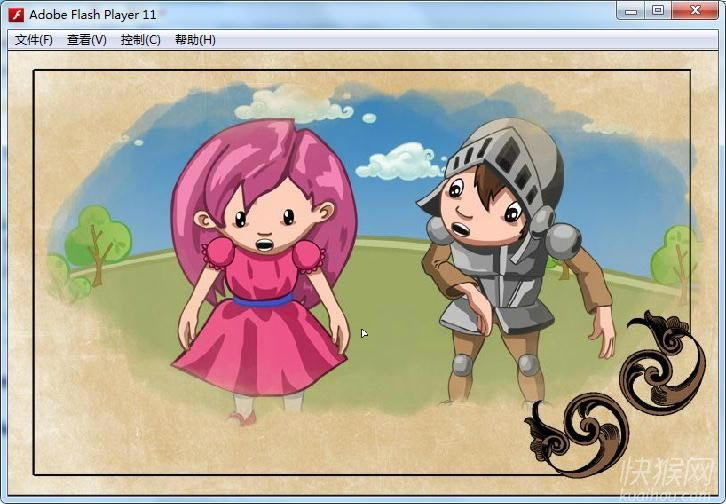Click the pink-haired girl's face
726x504 pixels.
coord(264,222)
